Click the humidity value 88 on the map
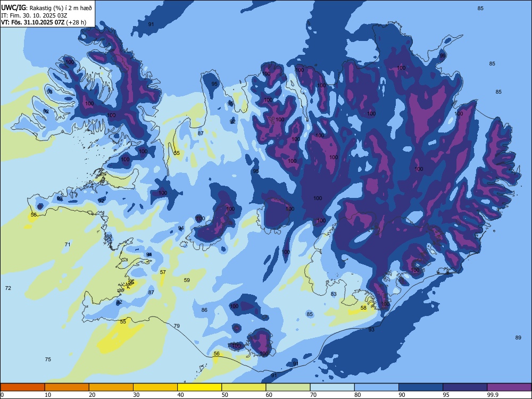Screen dimensions: 532x399 click(109, 237)
